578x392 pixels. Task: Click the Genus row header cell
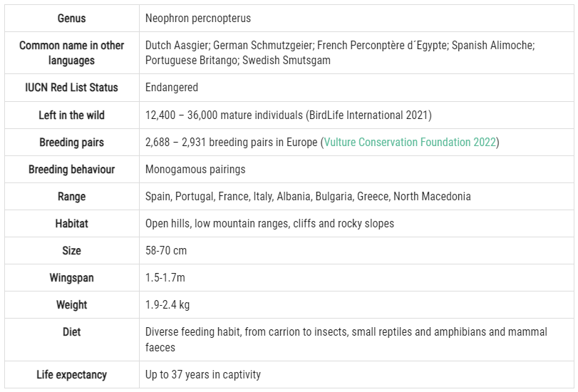(71, 18)
